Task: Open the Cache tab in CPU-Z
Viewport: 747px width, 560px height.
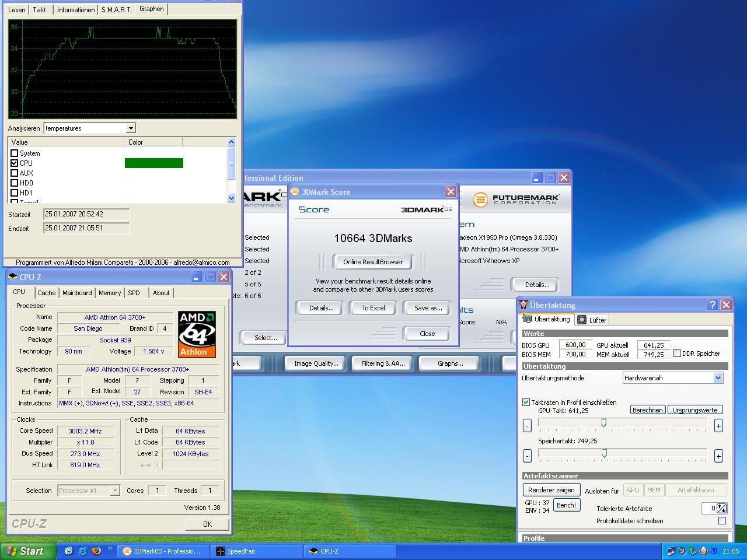Action: point(47,293)
